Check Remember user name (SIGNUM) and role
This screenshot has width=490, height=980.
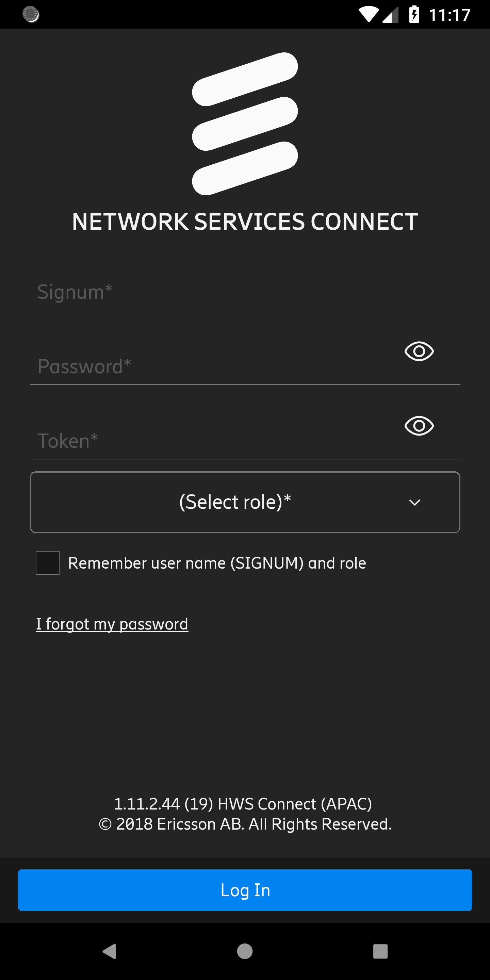48,563
